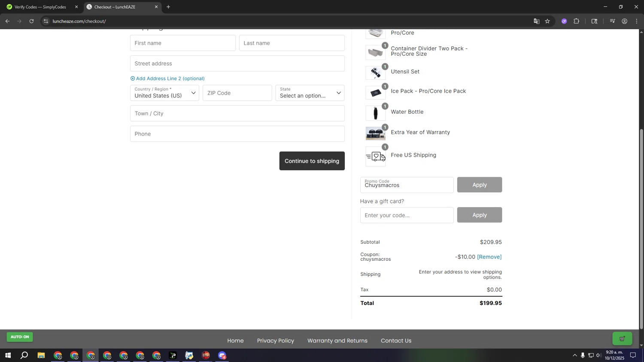The height and width of the screenshot is (362, 644).
Task: Bookmark this page with the star
Action: (547, 21)
